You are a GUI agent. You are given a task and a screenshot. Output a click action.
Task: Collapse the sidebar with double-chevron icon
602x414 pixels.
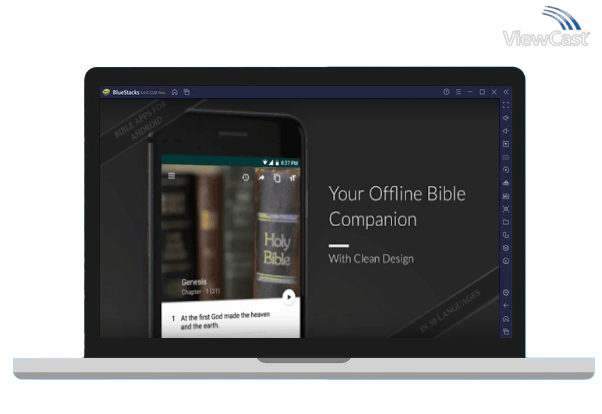pyautogui.click(x=506, y=92)
